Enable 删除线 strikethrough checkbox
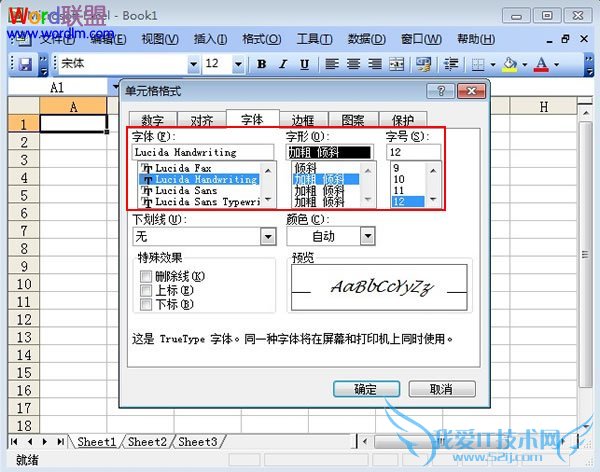Screen dimensions: 600x472 tap(146, 276)
